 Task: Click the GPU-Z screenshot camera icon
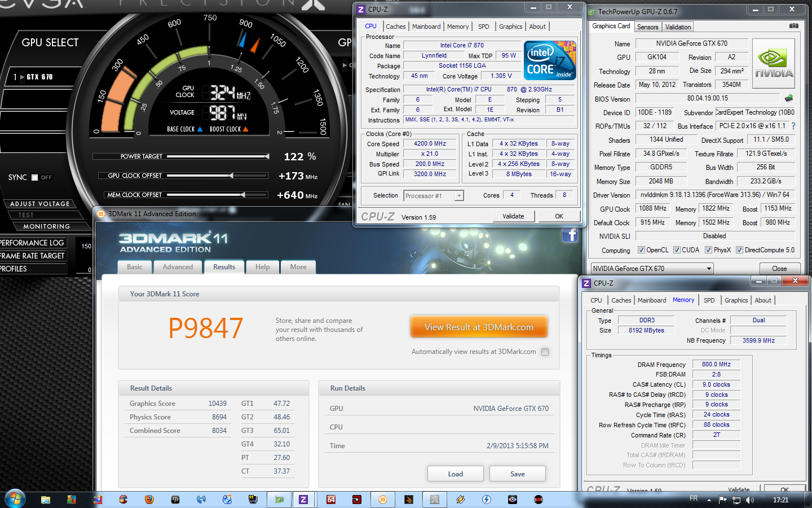pyautogui.click(x=793, y=26)
